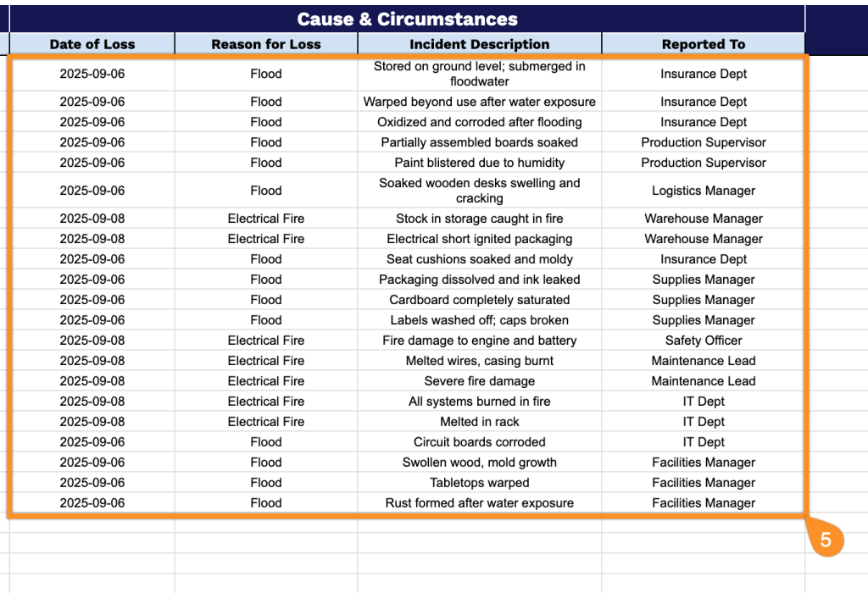Select the 'Melted in rack' description cell
Viewport: 868px width, 593px height.
pos(480,422)
